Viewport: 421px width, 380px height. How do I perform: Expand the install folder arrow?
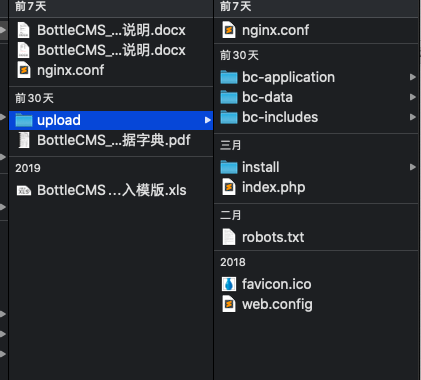(x=413, y=167)
